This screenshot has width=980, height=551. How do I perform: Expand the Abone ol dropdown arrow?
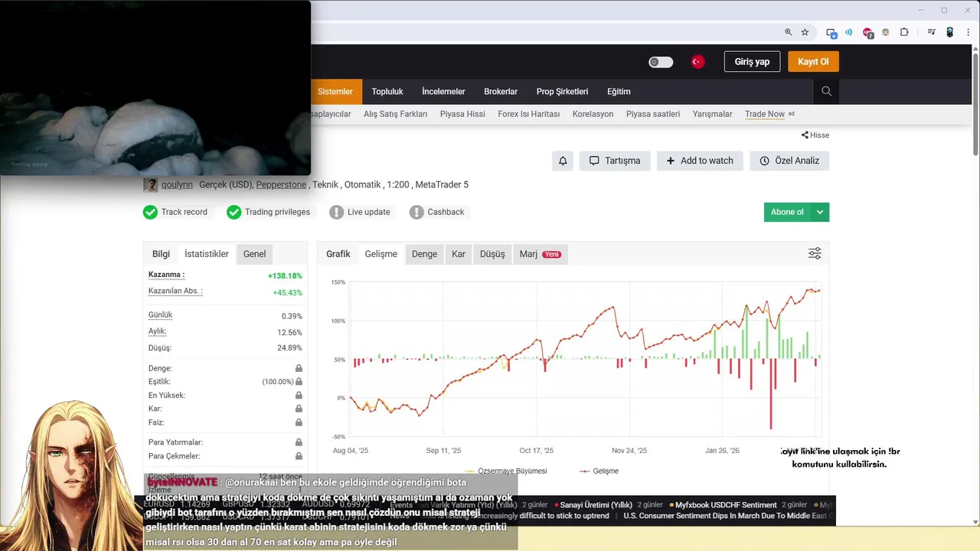pyautogui.click(x=820, y=212)
